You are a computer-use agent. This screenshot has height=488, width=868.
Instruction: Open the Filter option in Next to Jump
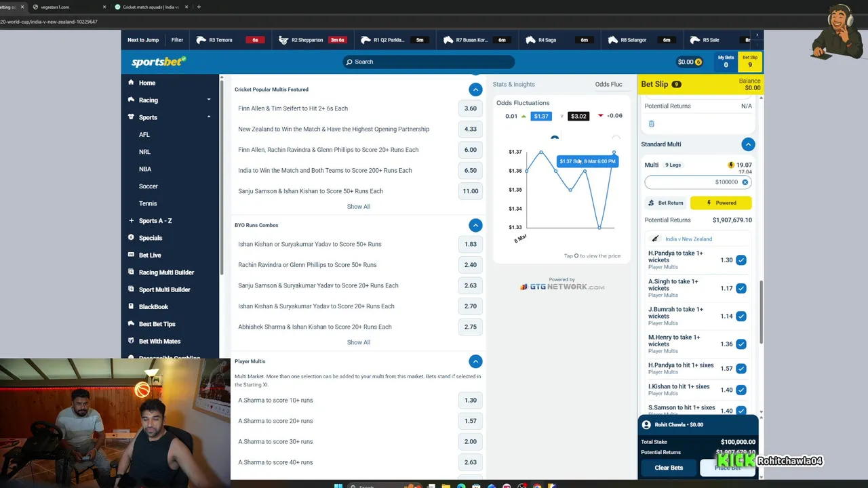click(177, 40)
